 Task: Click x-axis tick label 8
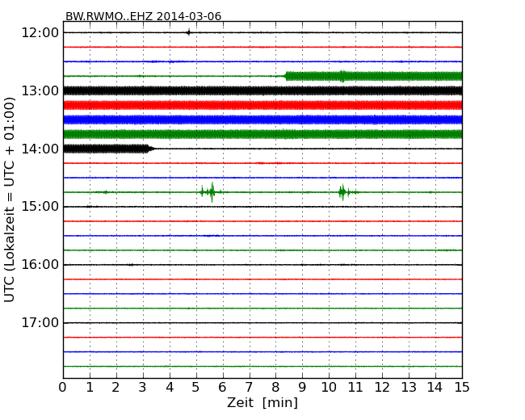275,388
